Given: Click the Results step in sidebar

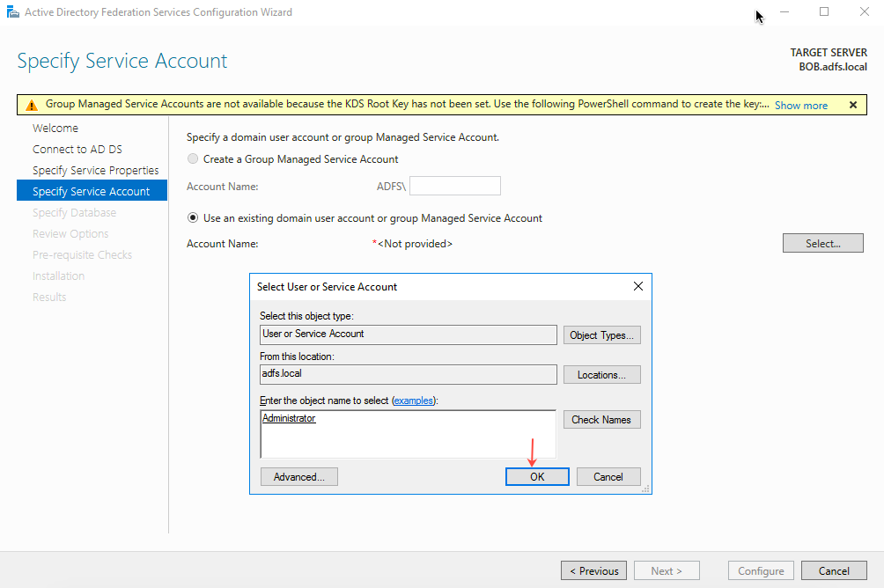Looking at the screenshot, I should [x=49, y=298].
